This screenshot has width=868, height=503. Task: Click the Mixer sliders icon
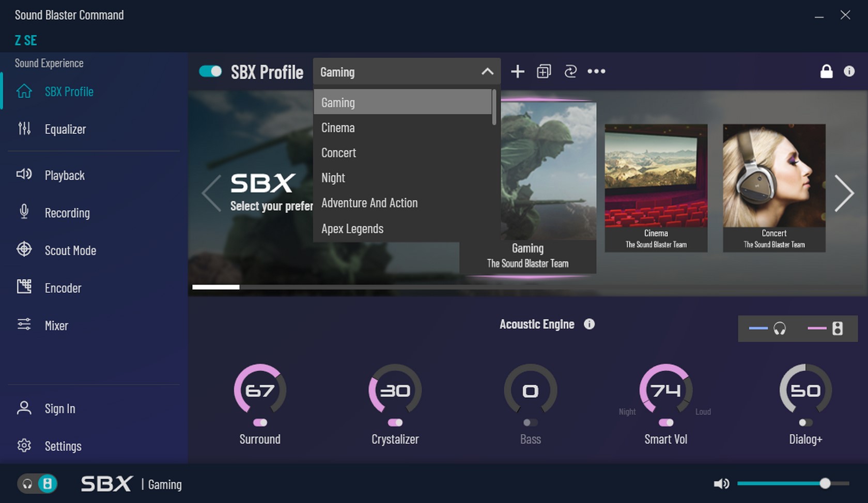coord(24,324)
